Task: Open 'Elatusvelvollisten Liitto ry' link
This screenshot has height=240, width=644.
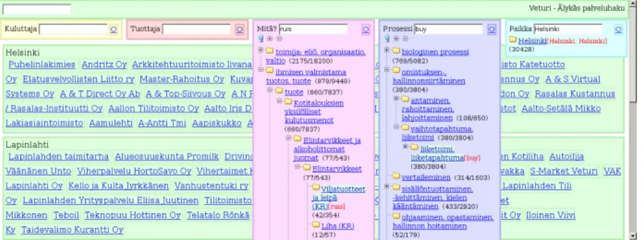Action: point(78,79)
